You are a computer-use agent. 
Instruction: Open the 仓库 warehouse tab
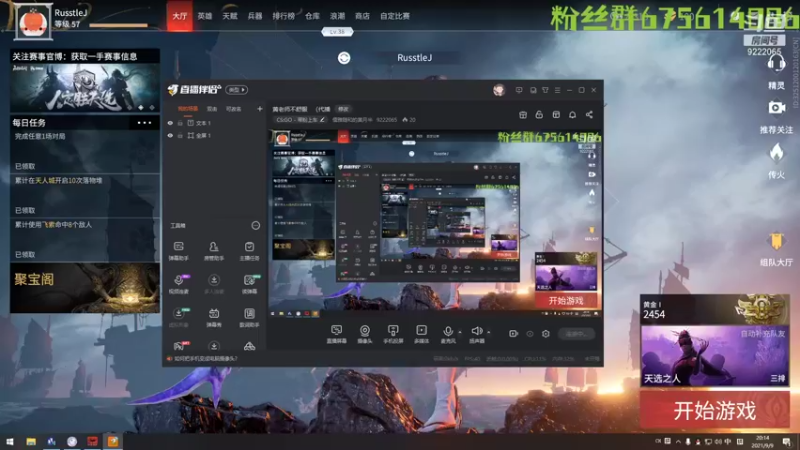(312, 16)
